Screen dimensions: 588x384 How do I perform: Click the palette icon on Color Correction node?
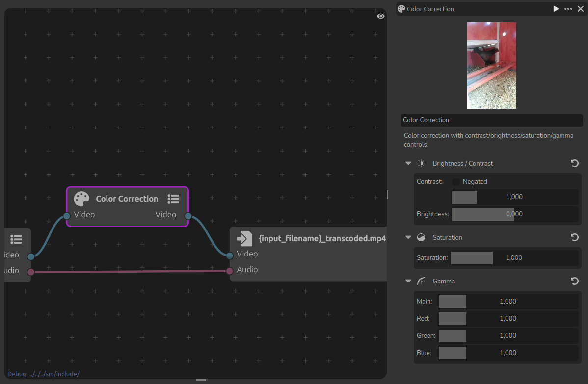pos(81,199)
